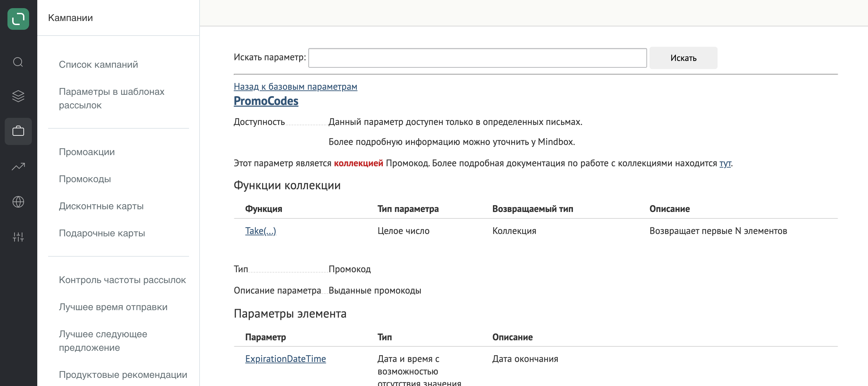This screenshot has height=386, width=868.
Task: Go to Промоакции section
Action: click(x=87, y=152)
